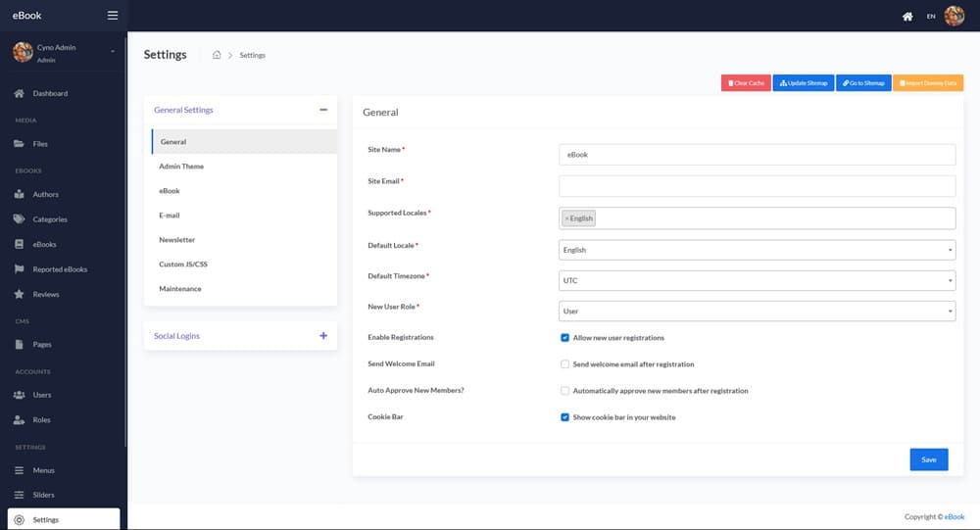The image size is (980, 530).
Task: Click the breadcrumb home icon
Action: 217,55
